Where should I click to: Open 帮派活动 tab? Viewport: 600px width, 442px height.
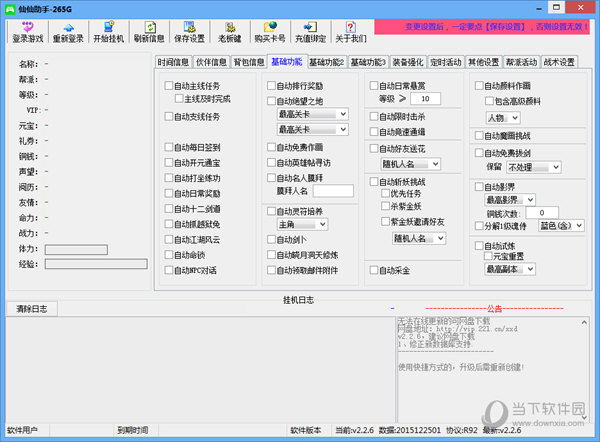(x=522, y=62)
